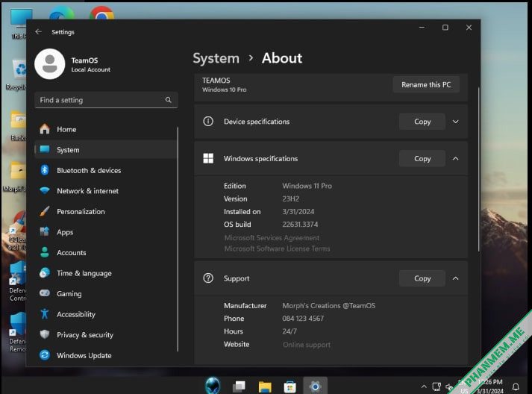Screen dimensions: 532x394
Task: Click the phone number 084 123 4567
Action: (x=303, y=319)
